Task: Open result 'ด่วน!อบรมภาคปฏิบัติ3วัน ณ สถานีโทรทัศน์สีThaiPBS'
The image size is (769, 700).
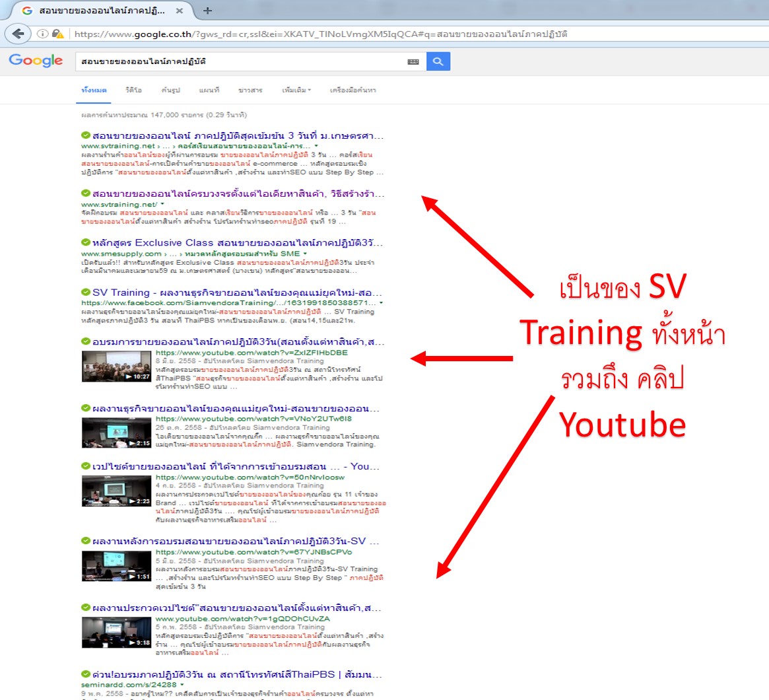Action: point(237,674)
